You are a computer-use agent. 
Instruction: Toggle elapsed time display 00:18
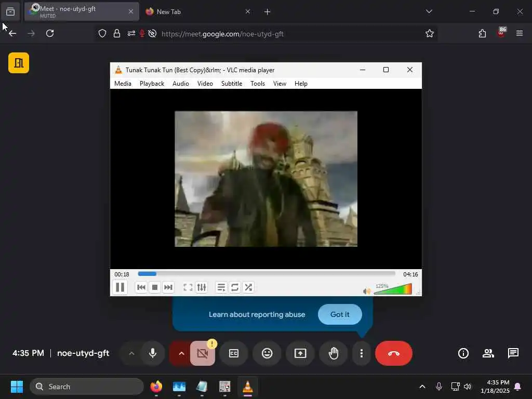(122, 274)
